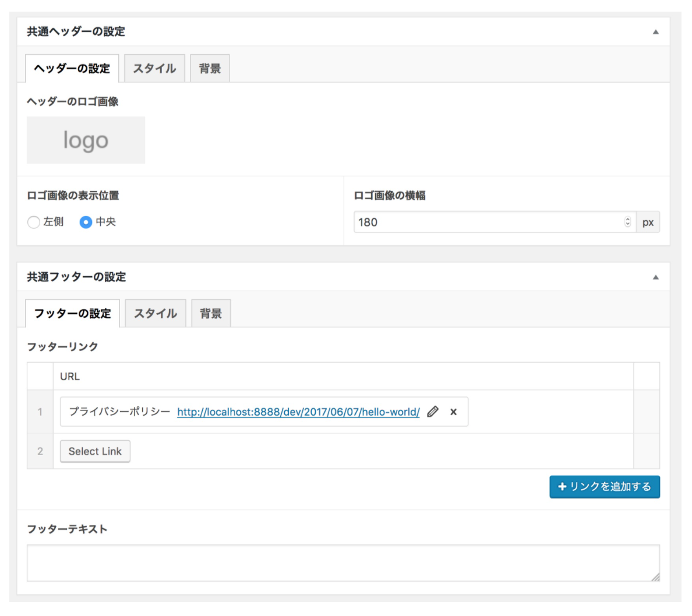Click the Select Link button in row 2

pyautogui.click(x=95, y=451)
